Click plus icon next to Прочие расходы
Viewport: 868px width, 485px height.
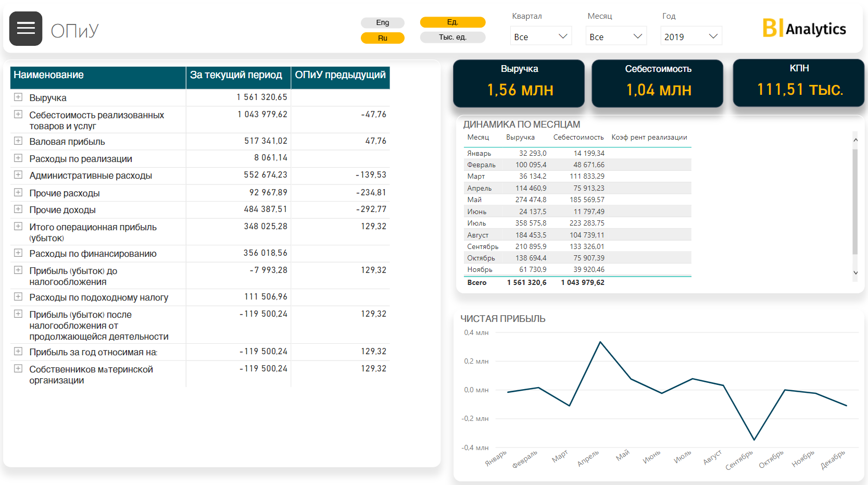(18, 193)
